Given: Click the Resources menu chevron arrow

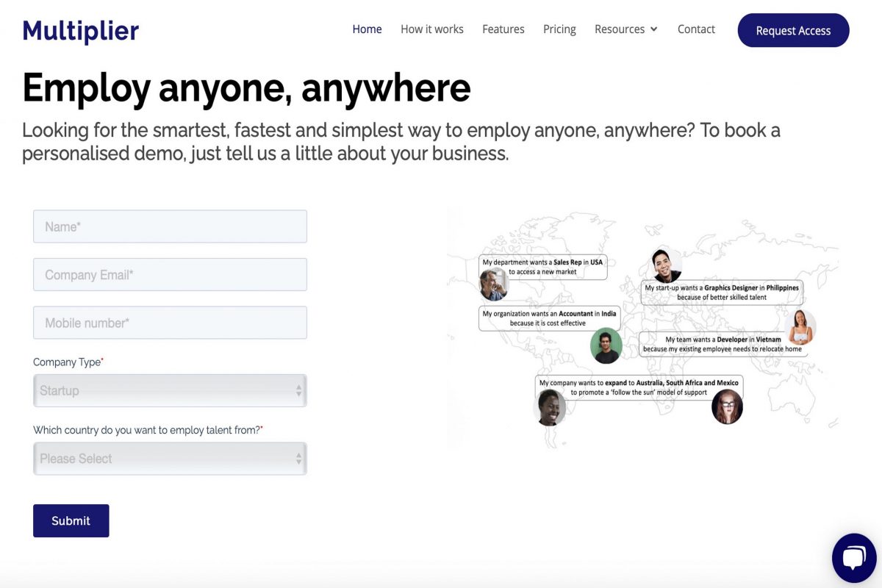Looking at the screenshot, I should coord(654,29).
